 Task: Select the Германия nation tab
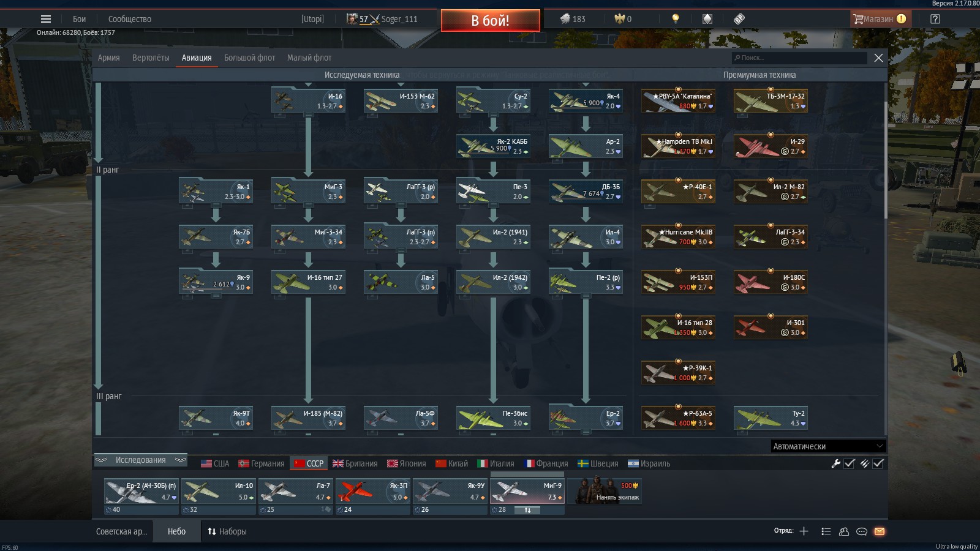click(262, 463)
